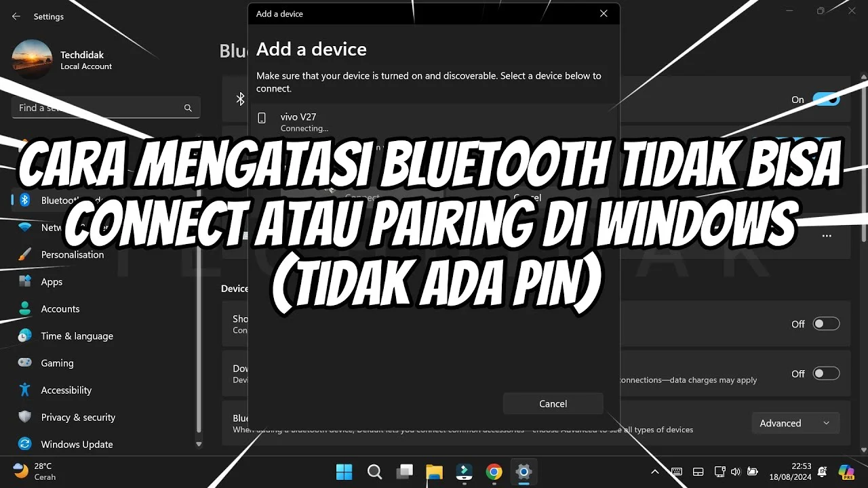Open the notification bell in system tray
This screenshot has width=868, height=488.
tap(823, 471)
